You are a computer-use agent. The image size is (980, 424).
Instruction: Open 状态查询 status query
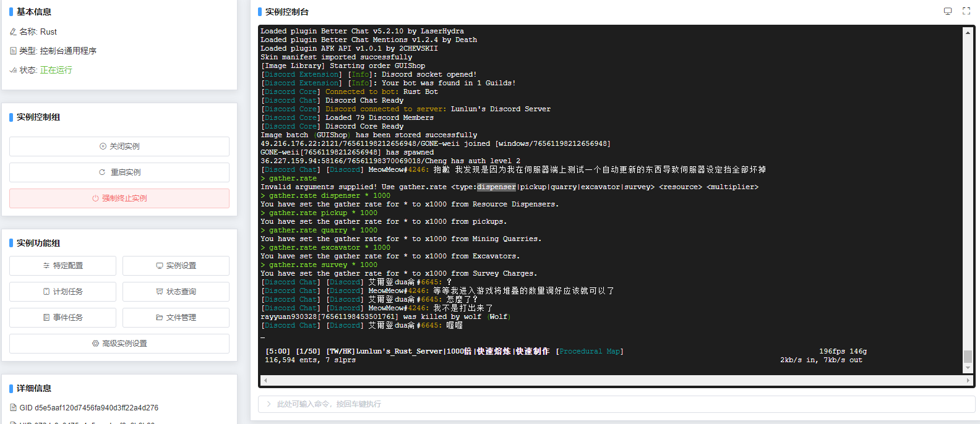point(176,292)
